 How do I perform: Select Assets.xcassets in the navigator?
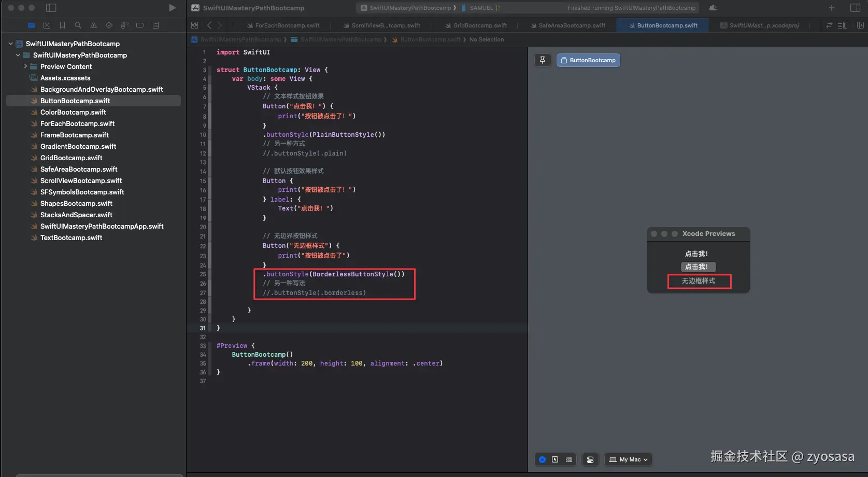65,78
